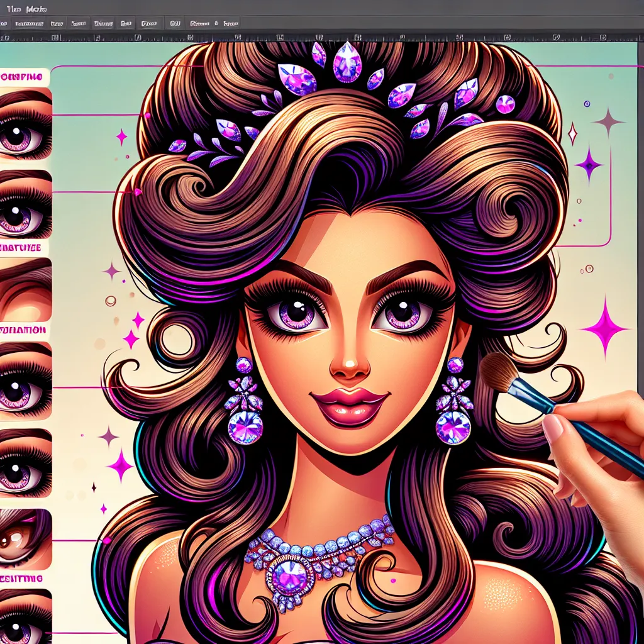Select the eyebrow-only thumbnail in left panel
The width and height of the screenshot is (644, 644).
tap(25, 289)
